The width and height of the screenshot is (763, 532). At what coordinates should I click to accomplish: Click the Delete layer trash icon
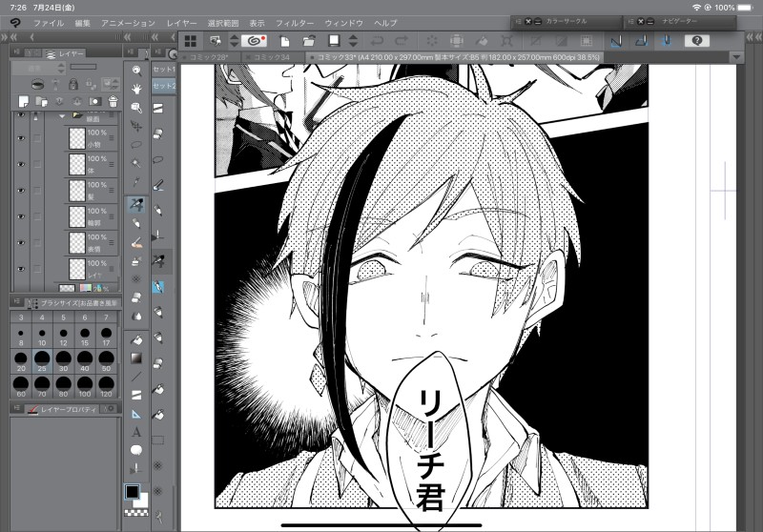click(113, 101)
